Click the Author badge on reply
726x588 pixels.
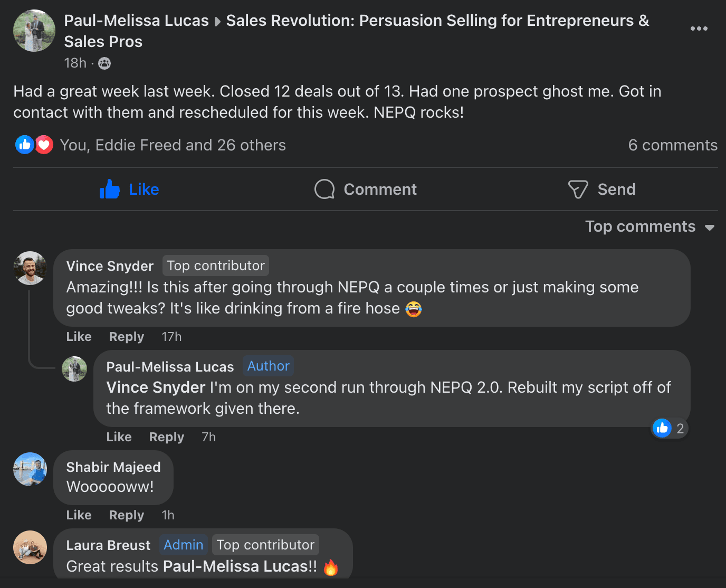coord(268,366)
